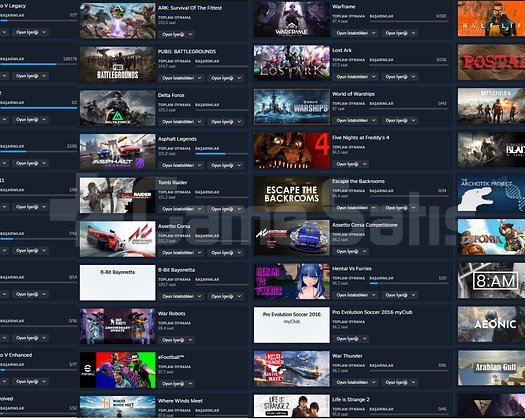
Task: Expand Oyun İçeriği for Pro Evolution Soccer 2016 myClub
Action: click(x=351, y=339)
